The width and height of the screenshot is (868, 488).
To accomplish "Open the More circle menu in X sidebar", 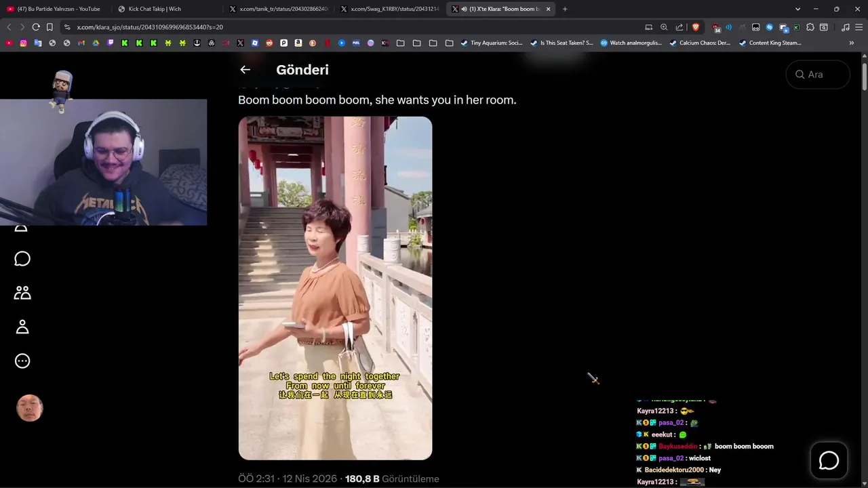I will pyautogui.click(x=22, y=361).
